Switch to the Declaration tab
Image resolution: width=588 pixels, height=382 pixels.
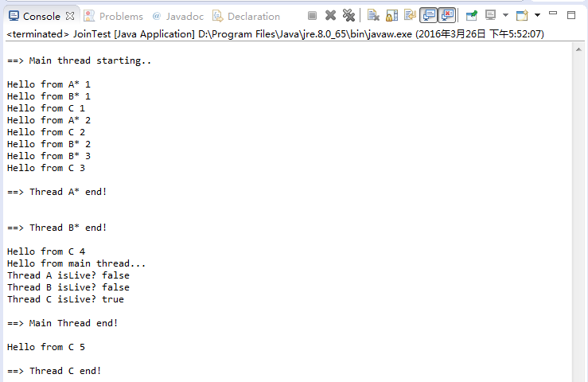(x=247, y=17)
